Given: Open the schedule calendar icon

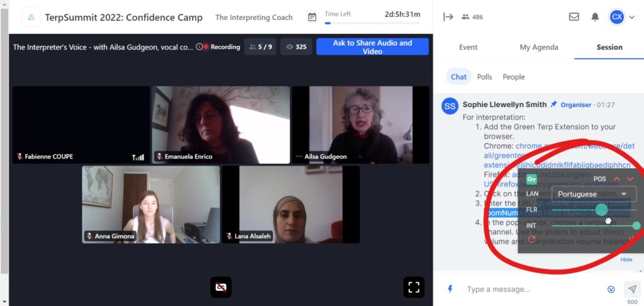Looking at the screenshot, I should coord(312,17).
